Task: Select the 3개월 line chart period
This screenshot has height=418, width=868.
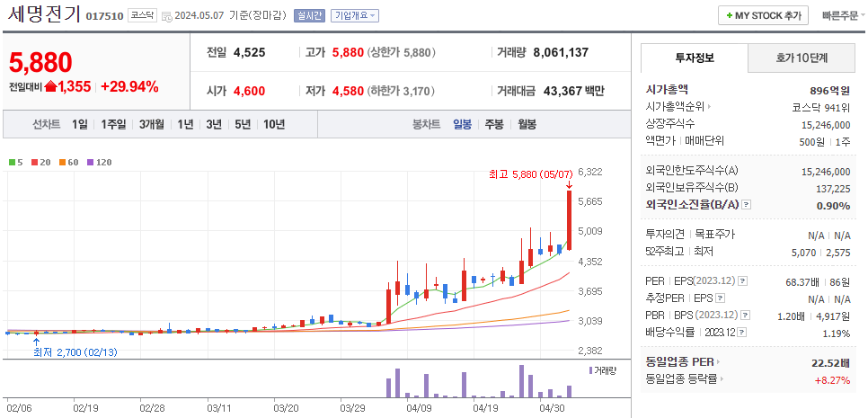Action: point(151,125)
